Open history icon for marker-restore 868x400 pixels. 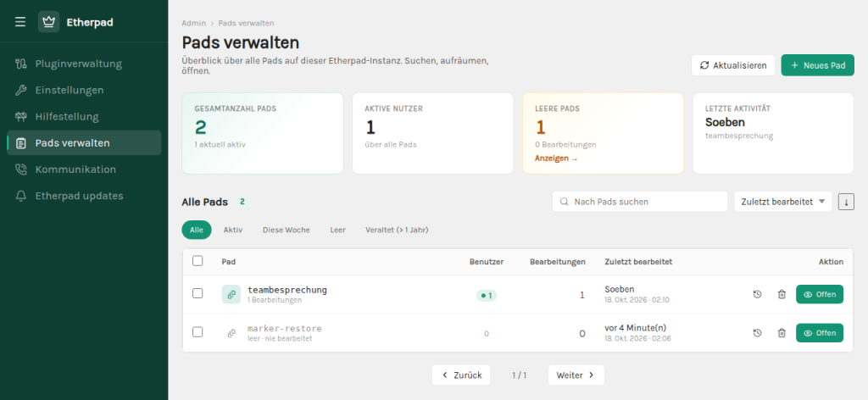pos(757,333)
